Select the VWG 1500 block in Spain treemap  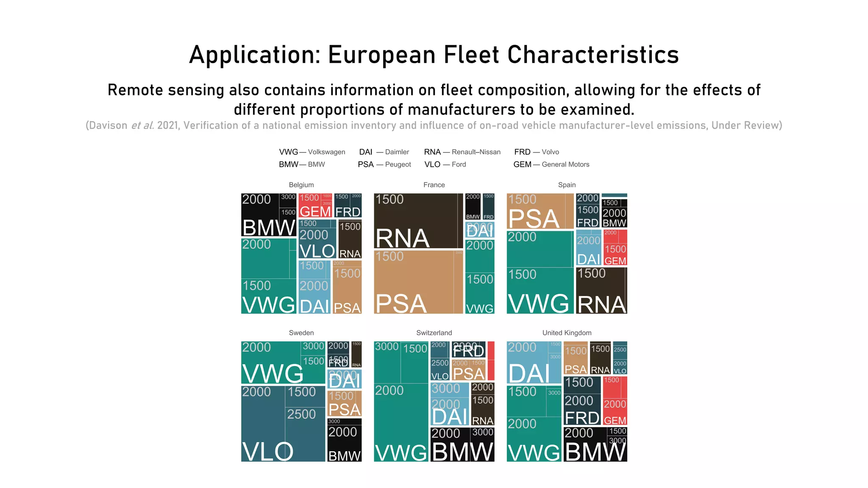point(540,291)
